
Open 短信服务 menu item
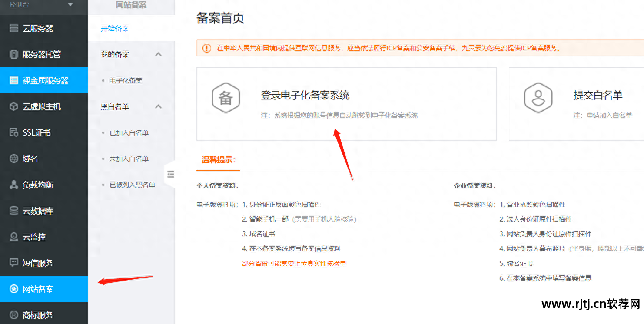[x=44, y=263]
